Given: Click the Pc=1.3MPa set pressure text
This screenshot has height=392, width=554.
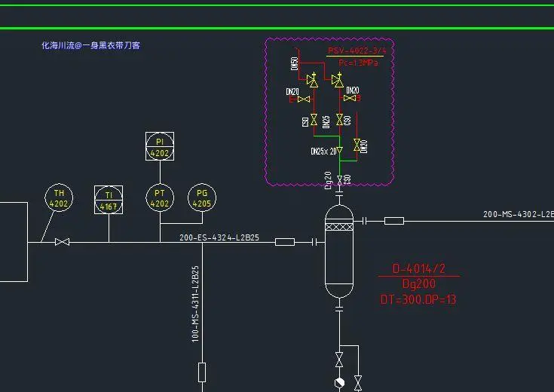Looking at the screenshot, I should click(358, 63).
